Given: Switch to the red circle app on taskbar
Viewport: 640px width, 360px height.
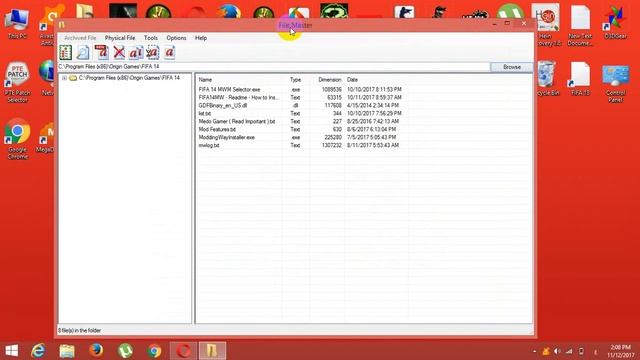Looking at the screenshot, I should pyautogui.click(x=183, y=351).
